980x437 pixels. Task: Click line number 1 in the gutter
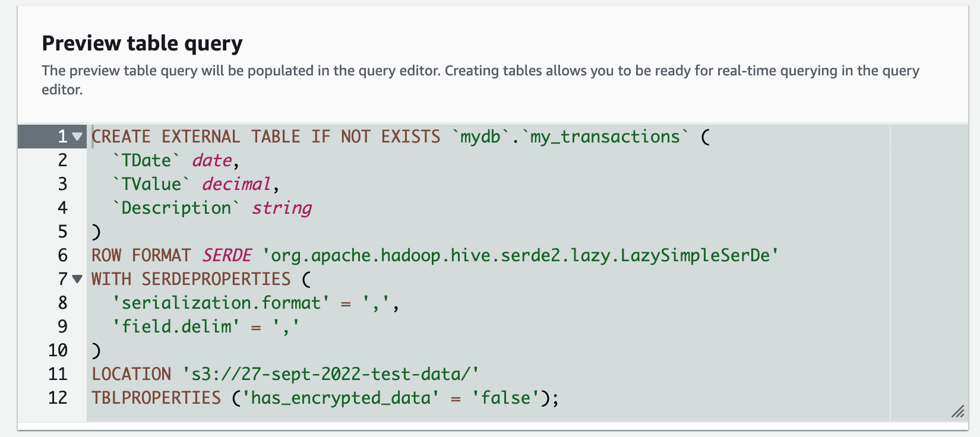point(62,137)
